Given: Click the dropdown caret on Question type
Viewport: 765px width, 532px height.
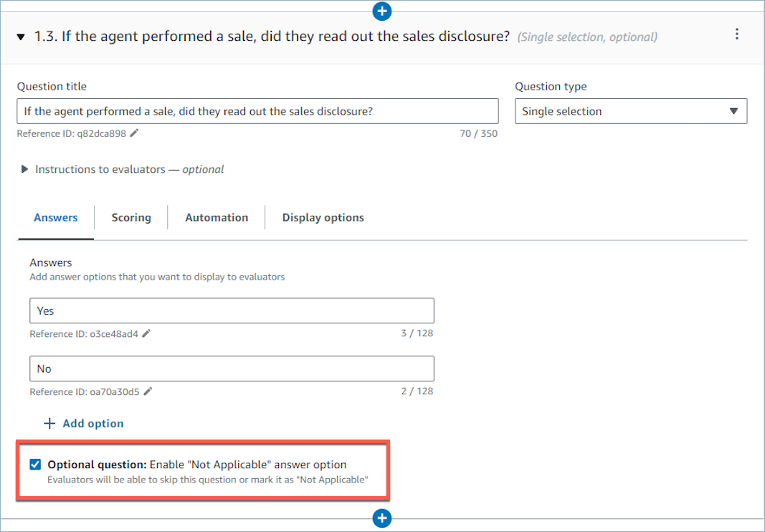Looking at the screenshot, I should click(733, 111).
